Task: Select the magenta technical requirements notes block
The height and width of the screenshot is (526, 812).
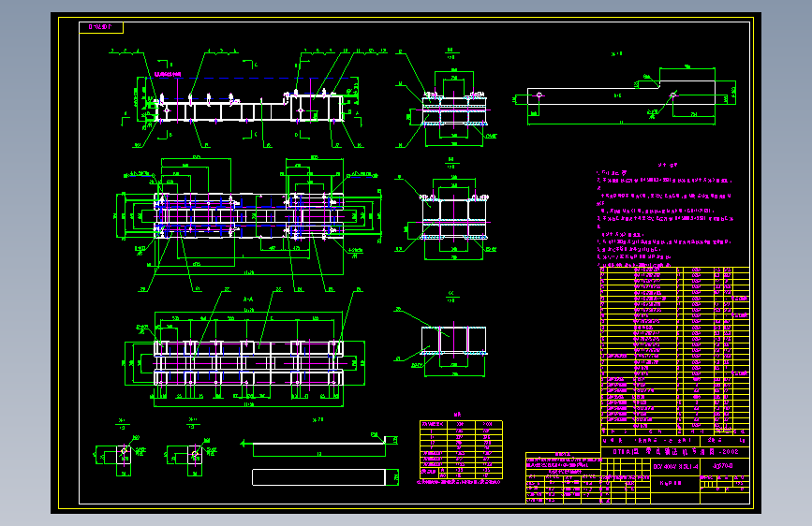Action: point(666,215)
